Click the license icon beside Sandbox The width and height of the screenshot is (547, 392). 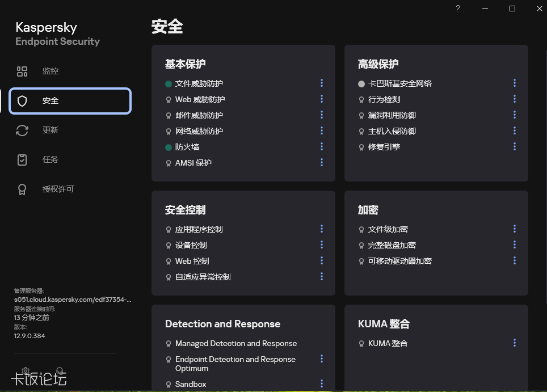tap(169, 384)
